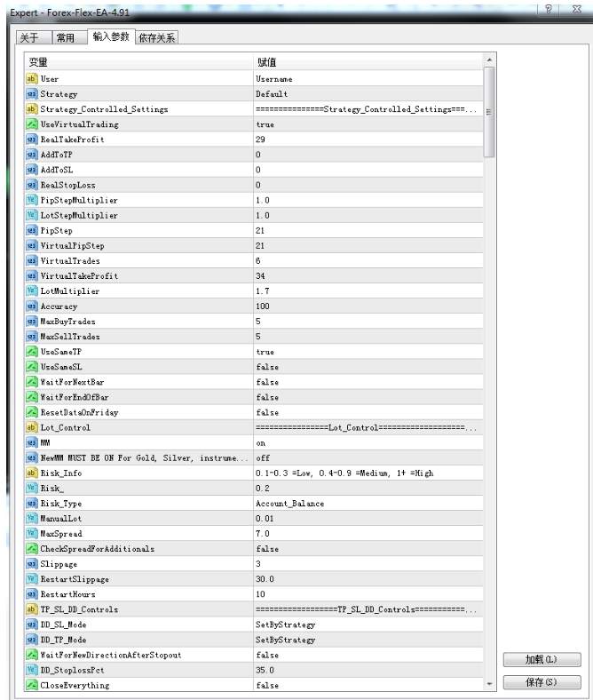Click the icon beside VirtualTakeProfit

(31, 276)
